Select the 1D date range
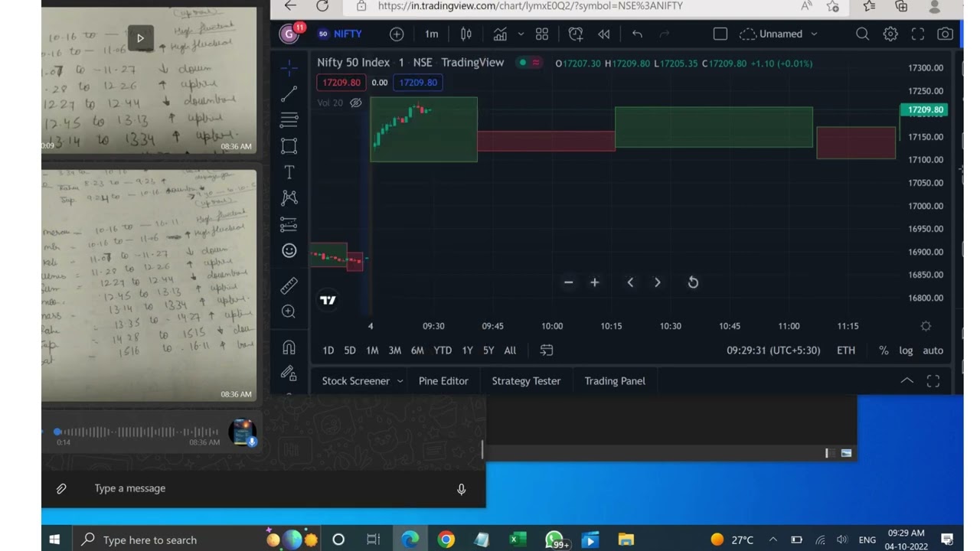Image resolution: width=980 pixels, height=551 pixels. click(328, 350)
